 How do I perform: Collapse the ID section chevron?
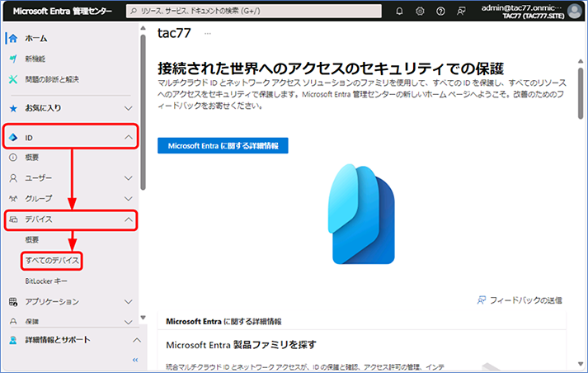(x=129, y=137)
